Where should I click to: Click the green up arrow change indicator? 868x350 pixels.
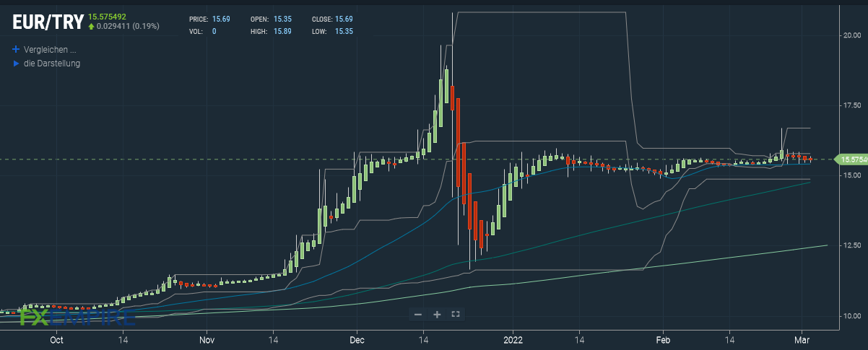pyautogui.click(x=91, y=26)
